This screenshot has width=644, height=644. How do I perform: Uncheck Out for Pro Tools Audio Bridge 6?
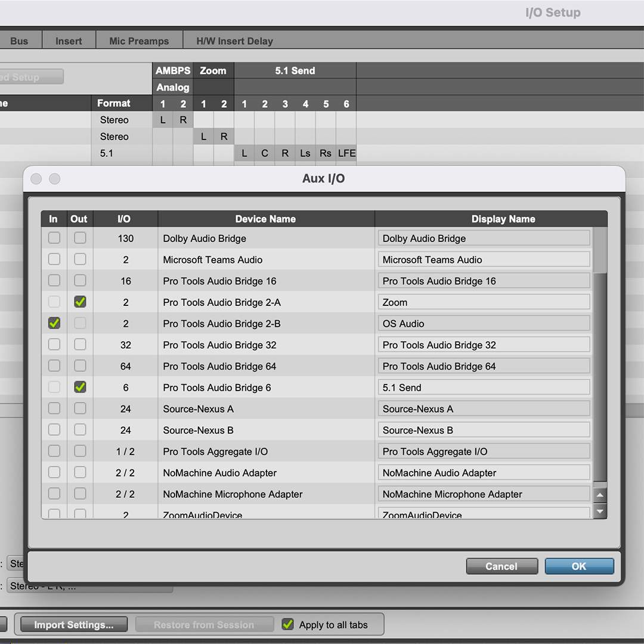tap(80, 387)
